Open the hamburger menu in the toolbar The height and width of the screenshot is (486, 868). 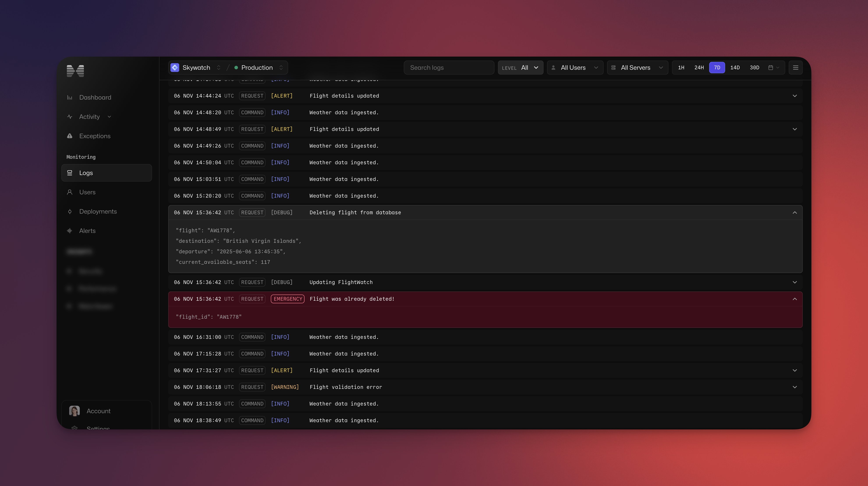pyautogui.click(x=795, y=68)
